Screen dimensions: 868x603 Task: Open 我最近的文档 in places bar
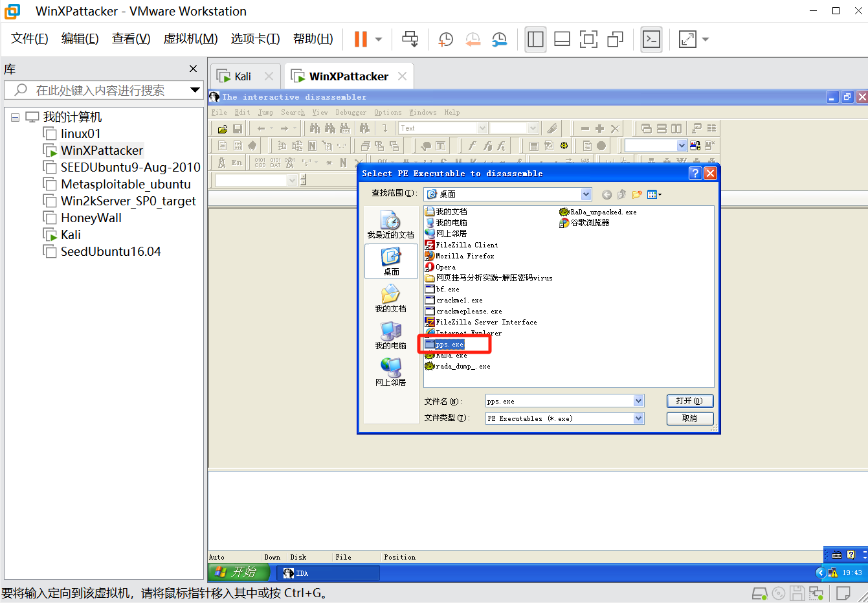(390, 224)
